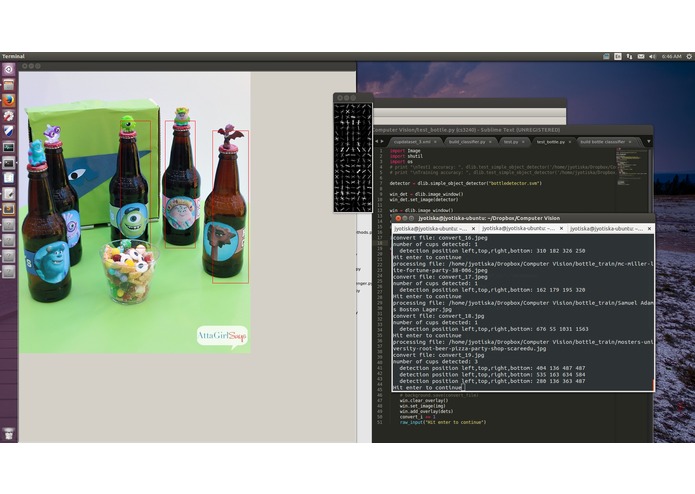Select the first terminal tab
The image size is (695, 494).
(435, 229)
